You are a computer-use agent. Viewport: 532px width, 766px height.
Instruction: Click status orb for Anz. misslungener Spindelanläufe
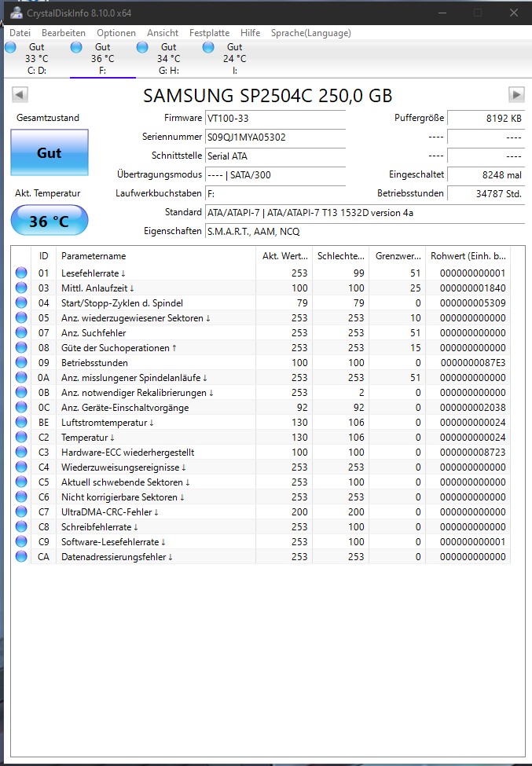click(x=21, y=377)
